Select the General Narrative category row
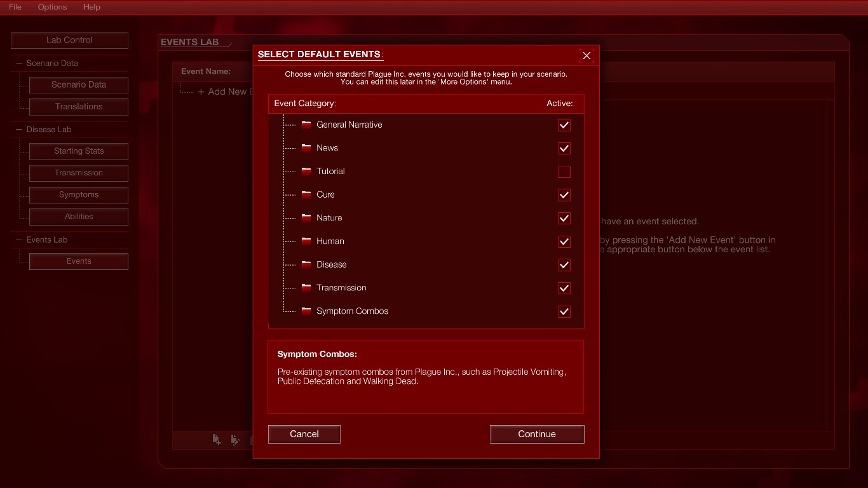Viewport: 868px width, 488px height. (x=426, y=125)
